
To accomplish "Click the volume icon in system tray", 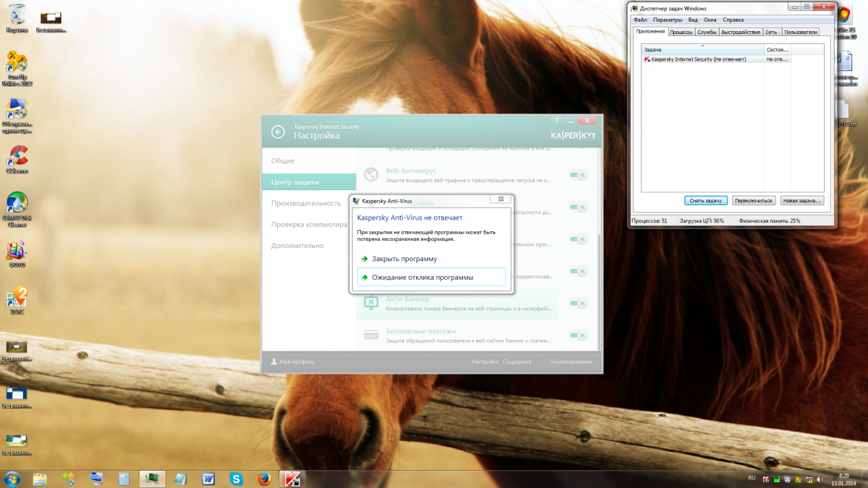I will [x=818, y=479].
